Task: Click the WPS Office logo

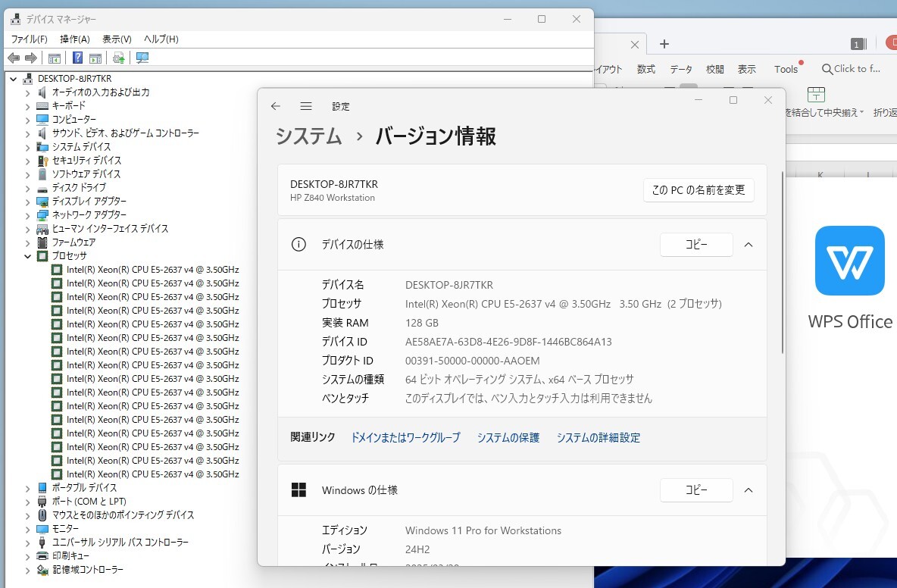Action: pos(850,261)
